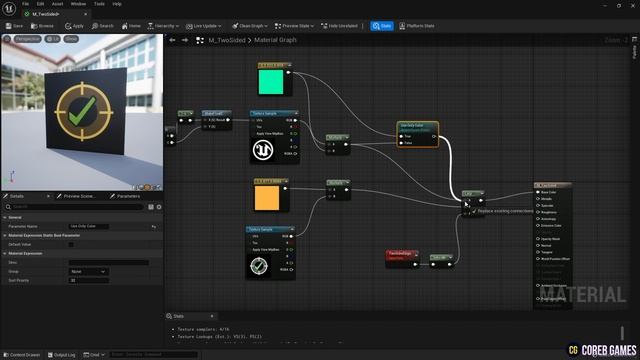Click the Opacity Mask pin on the material node
Image resolution: width=640 pixels, height=360 pixels.
538,239
